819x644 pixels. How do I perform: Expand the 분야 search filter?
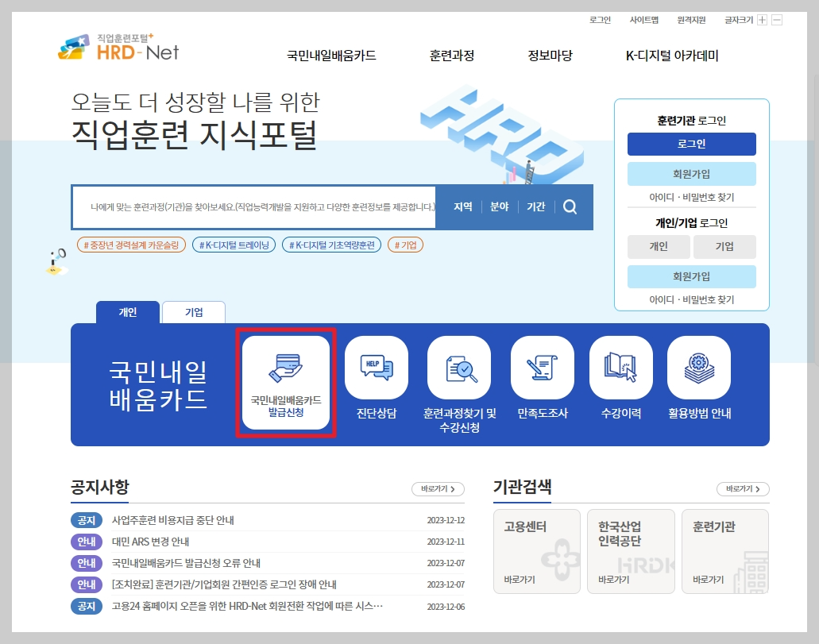coord(500,206)
